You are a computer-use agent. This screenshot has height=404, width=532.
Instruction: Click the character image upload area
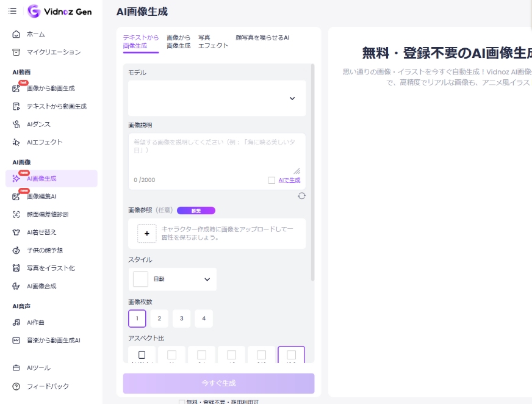point(217,234)
